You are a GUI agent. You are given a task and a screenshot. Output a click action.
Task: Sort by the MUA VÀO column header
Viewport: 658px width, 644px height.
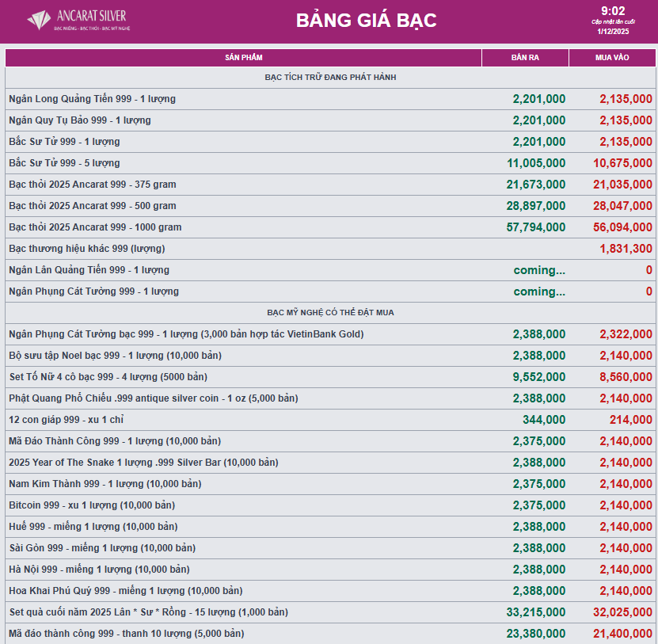(x=611, y=56)
